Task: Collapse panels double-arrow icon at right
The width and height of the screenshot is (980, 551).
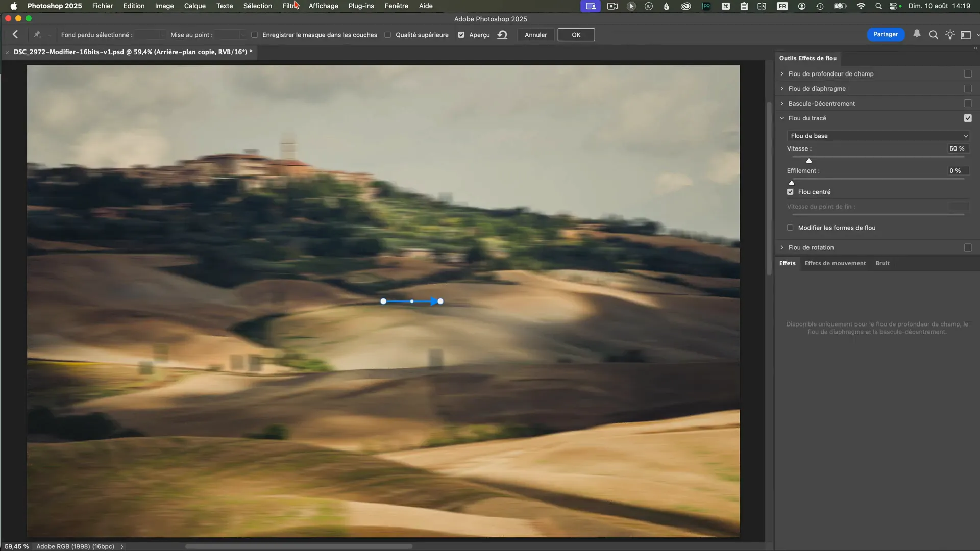Action: click(x=975, y=48)
